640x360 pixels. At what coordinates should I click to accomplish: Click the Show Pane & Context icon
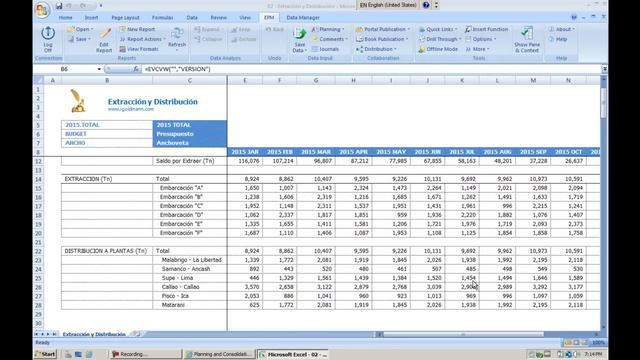pyautogui.click(x=527, y=33)
